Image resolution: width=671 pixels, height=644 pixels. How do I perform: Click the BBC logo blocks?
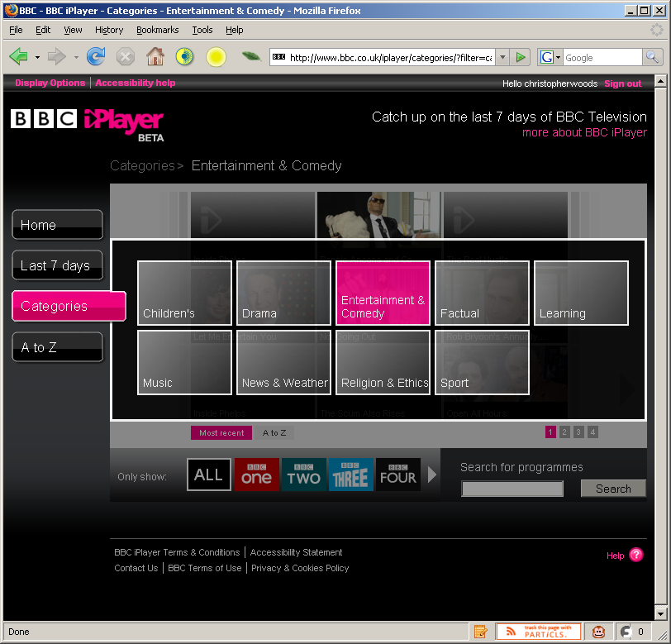44,118
